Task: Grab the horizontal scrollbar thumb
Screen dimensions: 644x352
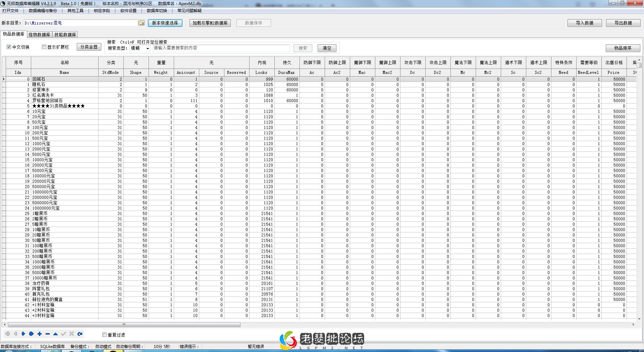Action: [x=124, y=324]
